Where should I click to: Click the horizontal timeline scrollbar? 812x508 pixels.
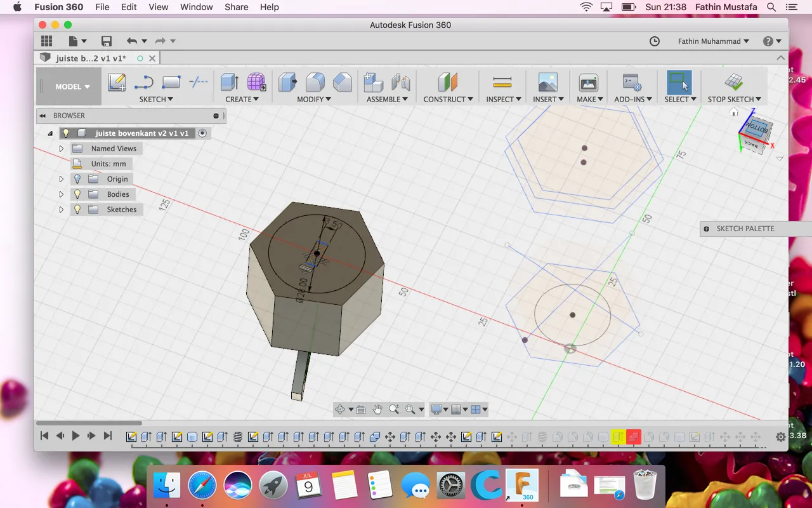[89, 423]
